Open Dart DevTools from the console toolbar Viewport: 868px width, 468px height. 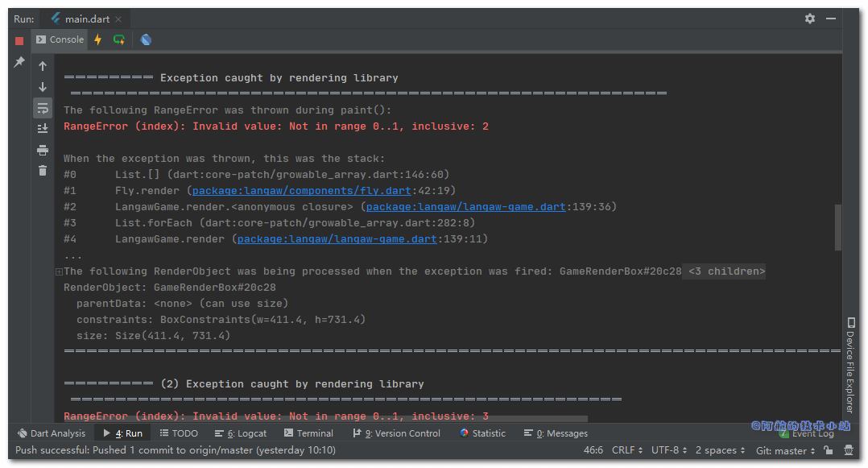(x=146, y=39)
